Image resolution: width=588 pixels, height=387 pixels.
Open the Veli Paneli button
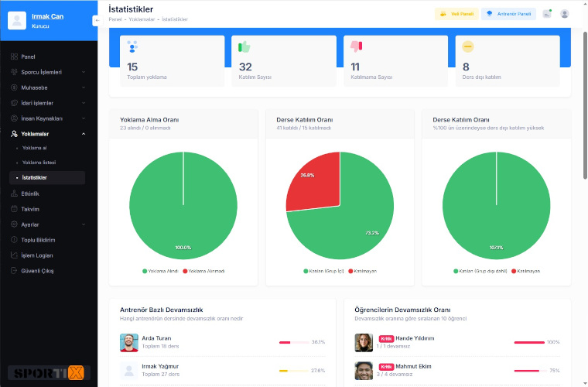point(456,14)
